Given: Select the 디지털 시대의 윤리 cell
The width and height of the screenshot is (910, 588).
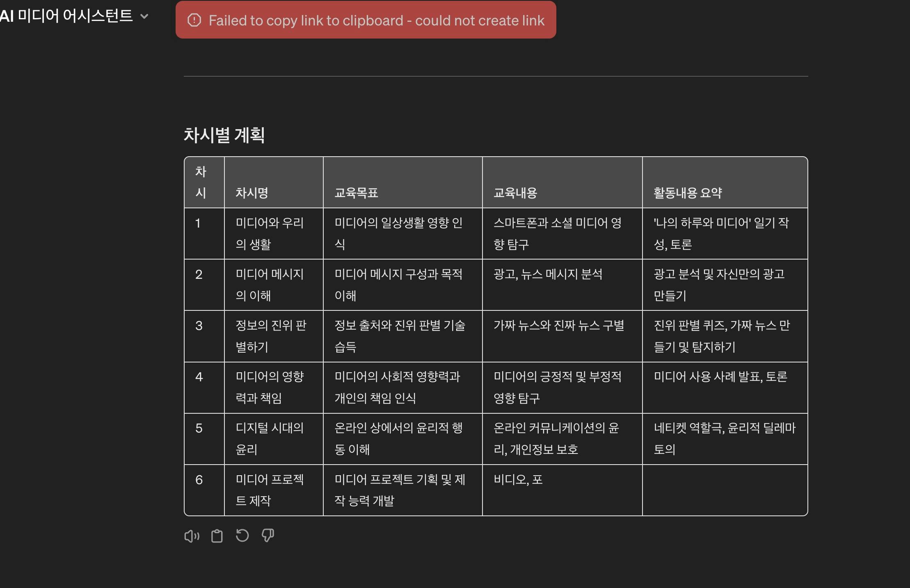Looking at the screenshot, I should (x=270, y=438).
